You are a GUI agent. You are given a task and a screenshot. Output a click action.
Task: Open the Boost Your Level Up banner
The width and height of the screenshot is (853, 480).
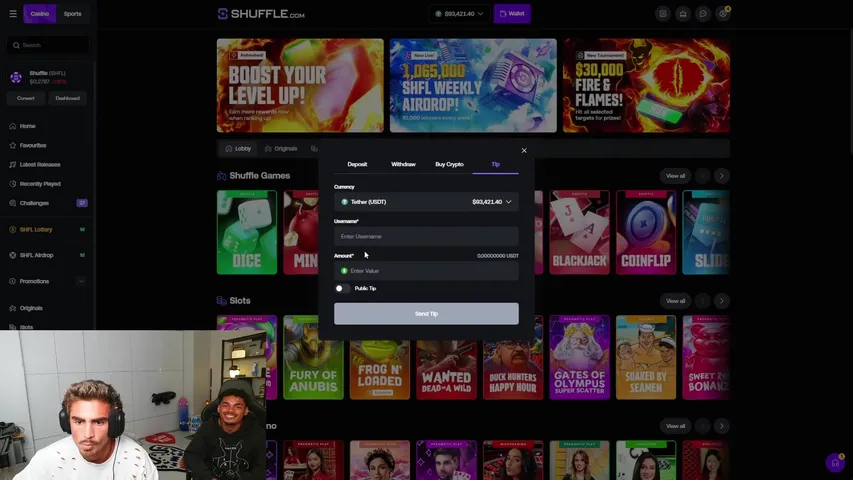pyautogui.click(x=300, y=85)
